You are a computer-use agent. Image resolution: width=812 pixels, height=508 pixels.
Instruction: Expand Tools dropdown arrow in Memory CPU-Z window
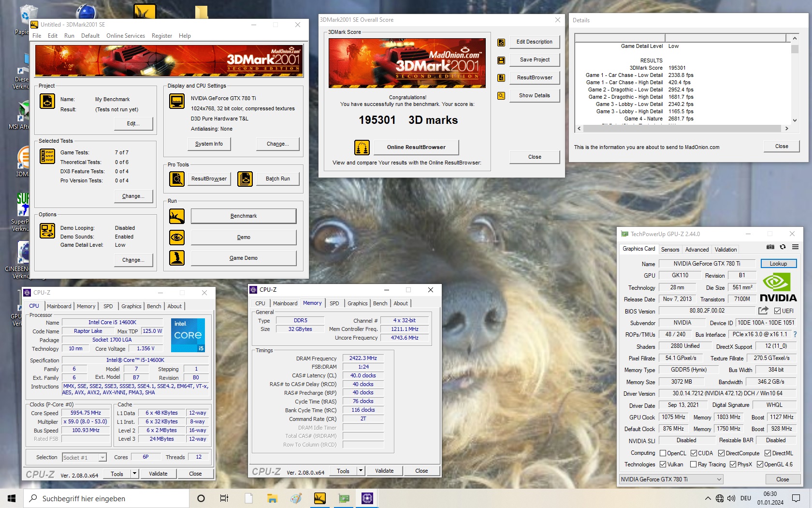(x=361, y=471)
